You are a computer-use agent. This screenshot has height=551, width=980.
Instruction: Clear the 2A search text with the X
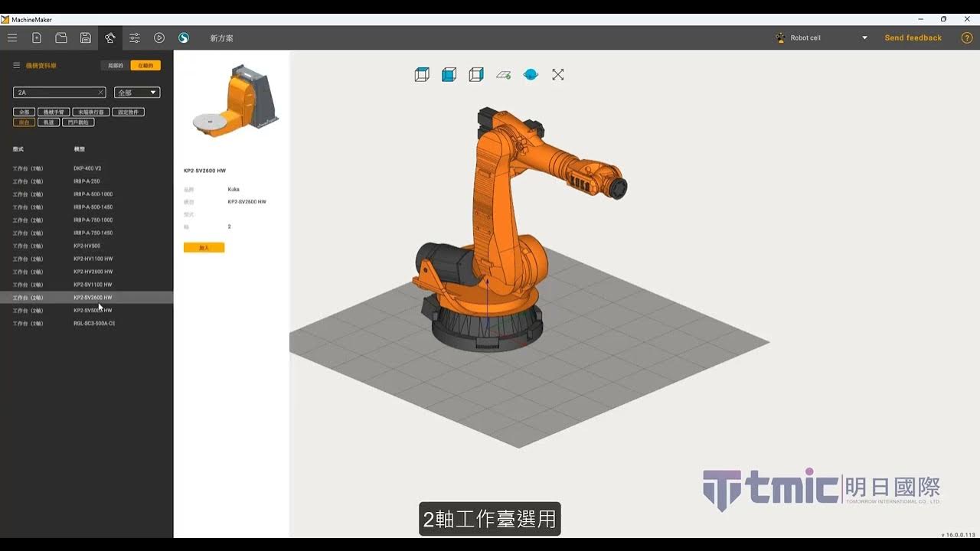pos(101,93)
